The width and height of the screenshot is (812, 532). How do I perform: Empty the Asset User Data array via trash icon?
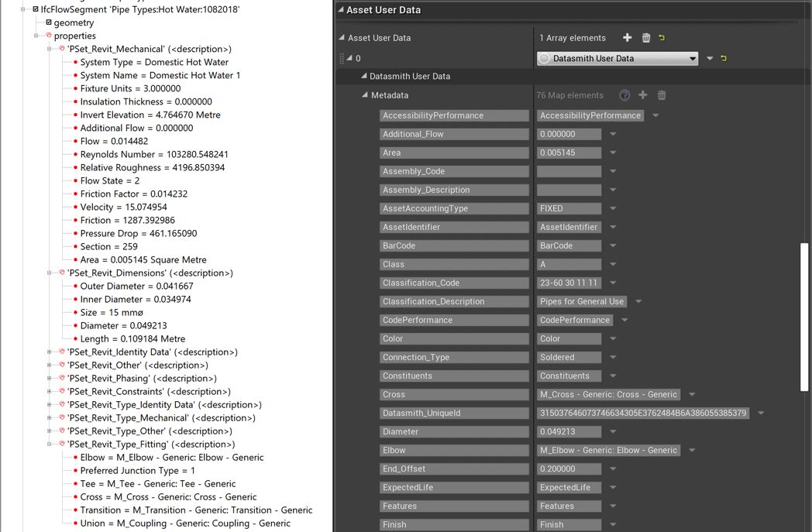(646, 38)
